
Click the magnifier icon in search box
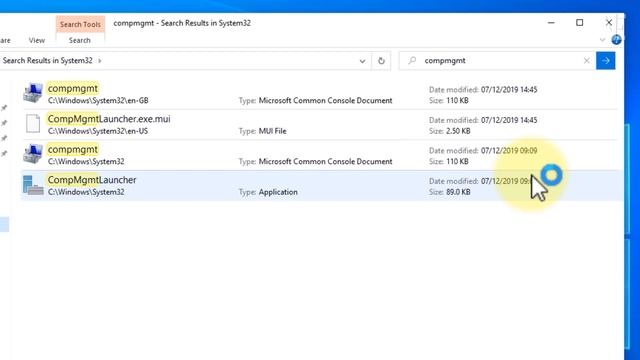pos(412,60)
